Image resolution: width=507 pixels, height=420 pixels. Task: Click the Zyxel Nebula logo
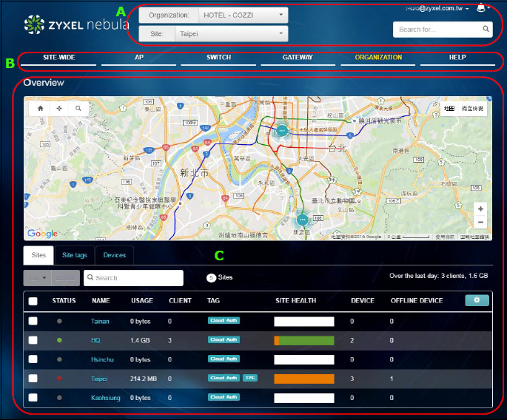[x=76, y=24]
